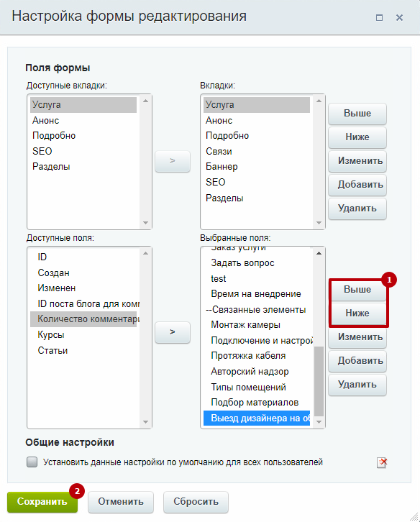Click the scrollbar thumb in the selected fields list
The width and height of the screenshot is (420, 522).
[319, 381]
